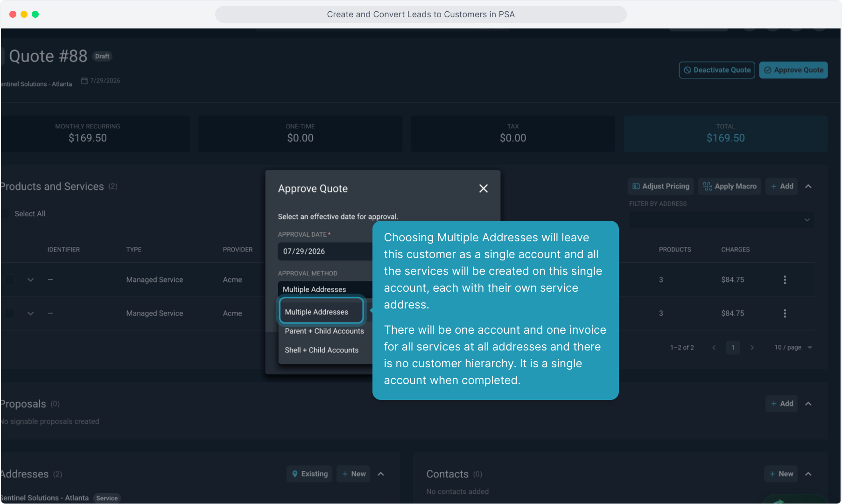The width and height of the screenshot is (842, 504).
Task: Select page 1 in pagination
Action: (733, 348)
